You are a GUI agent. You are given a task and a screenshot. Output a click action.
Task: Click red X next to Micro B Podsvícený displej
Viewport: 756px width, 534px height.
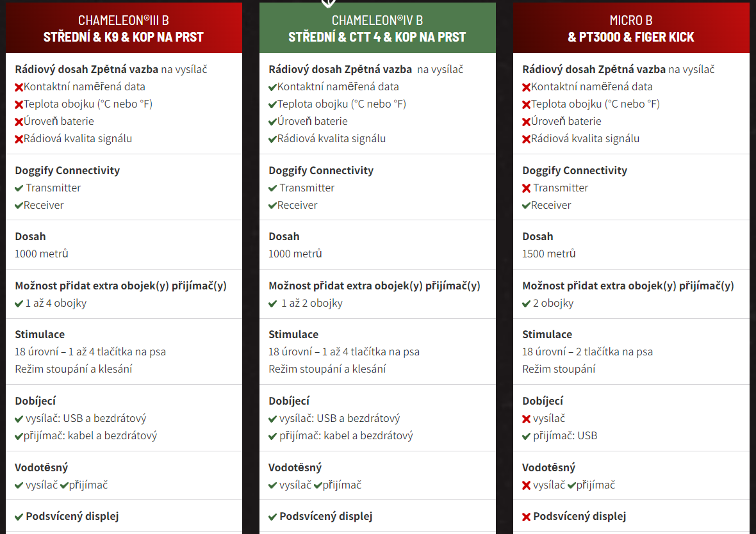(527, 517)
